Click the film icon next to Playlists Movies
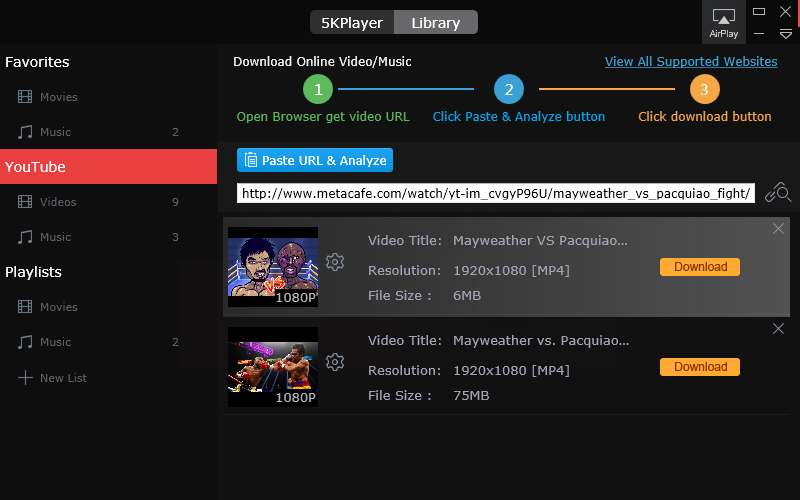Screen dimensions: 800x500 coord(25,307)
